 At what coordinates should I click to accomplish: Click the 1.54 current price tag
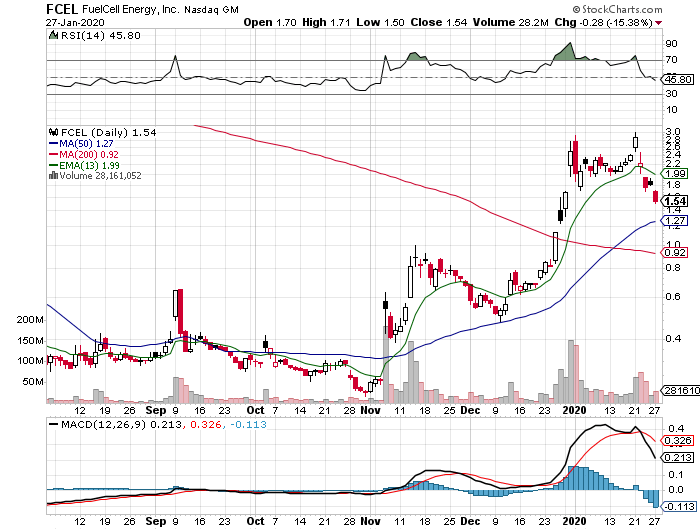[675, 201]
